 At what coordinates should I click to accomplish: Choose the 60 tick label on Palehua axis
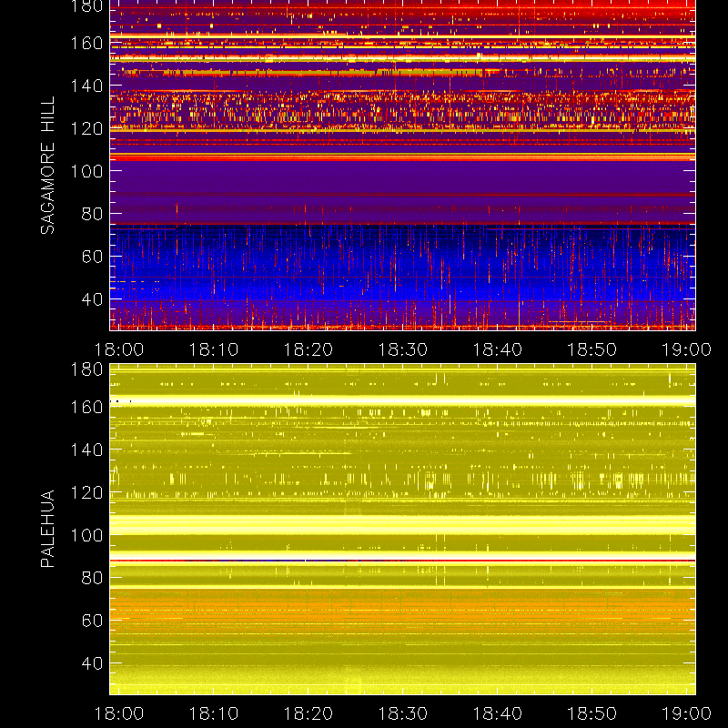92,621
